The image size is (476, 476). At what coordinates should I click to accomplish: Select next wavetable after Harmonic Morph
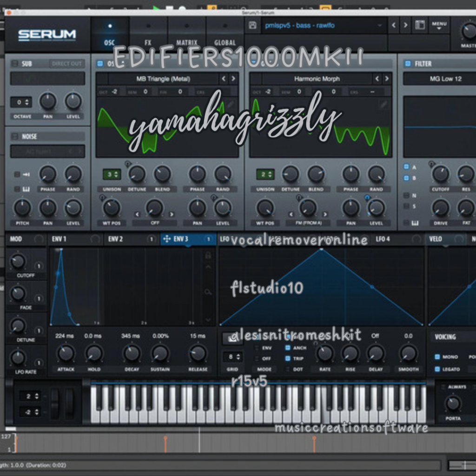tap(387, 79)
